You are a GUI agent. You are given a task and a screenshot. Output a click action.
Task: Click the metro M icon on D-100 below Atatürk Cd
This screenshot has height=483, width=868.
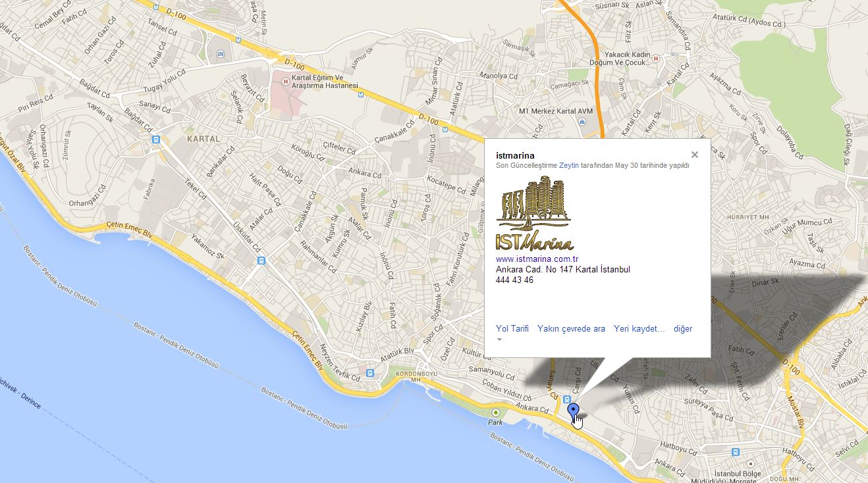pos(446,130)
